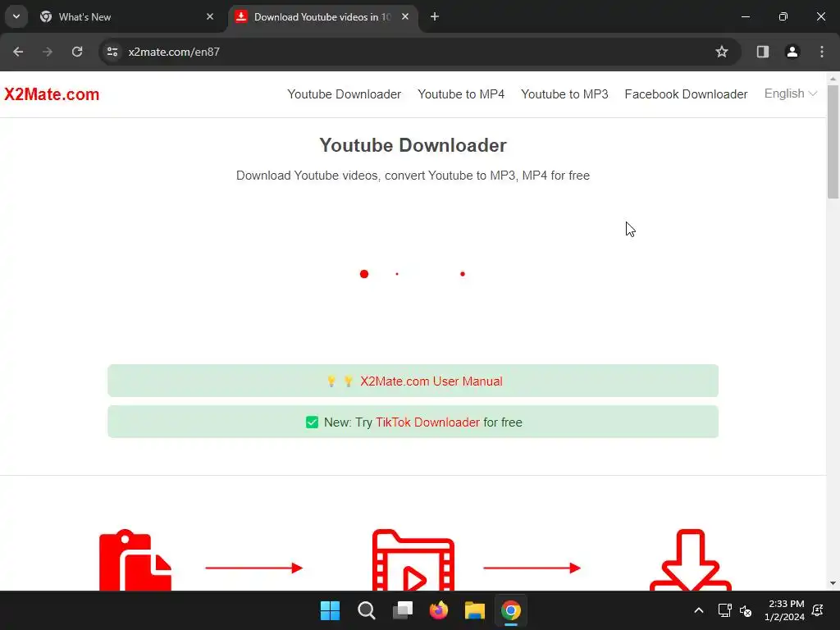The image size is (840, 630).
Task: Show hidden system tray icons
Action: tap(699, 610)
